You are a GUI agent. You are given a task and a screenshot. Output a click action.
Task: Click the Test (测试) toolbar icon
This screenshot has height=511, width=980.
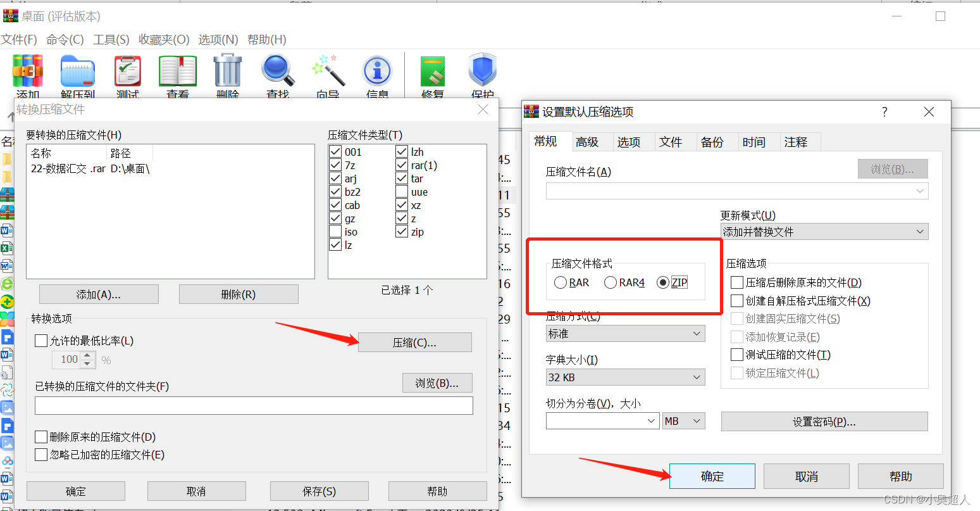(x=128, y=71)
